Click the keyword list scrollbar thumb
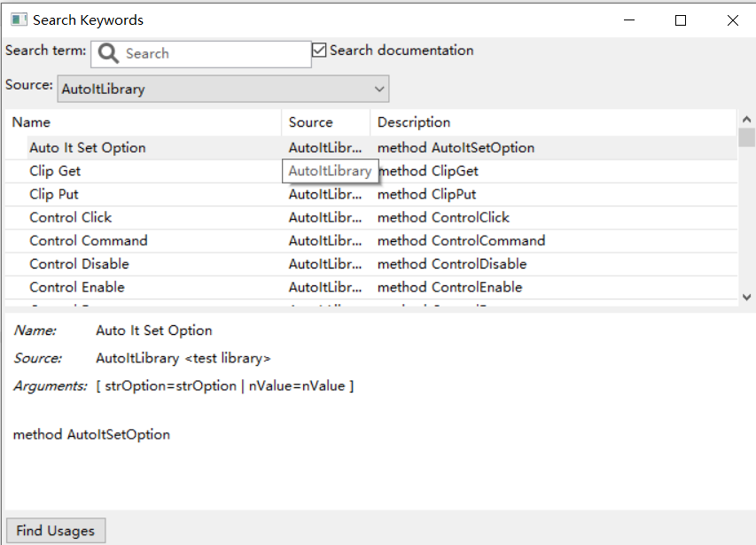 pyautogui.click(x=747, y=137)
